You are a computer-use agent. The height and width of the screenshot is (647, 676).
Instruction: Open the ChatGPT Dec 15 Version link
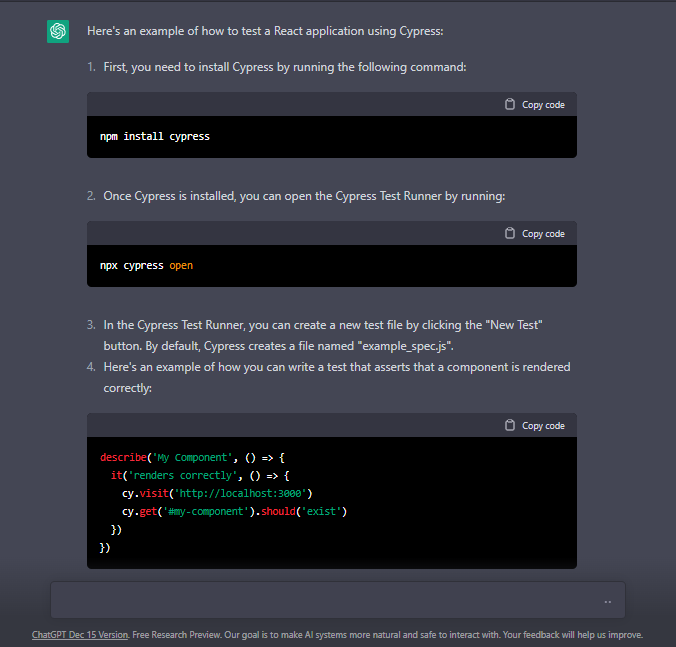coord(80,635)
